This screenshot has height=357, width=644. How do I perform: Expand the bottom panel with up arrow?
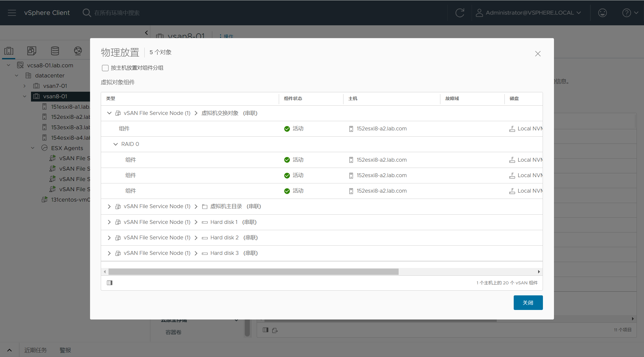tap(10, 350)
